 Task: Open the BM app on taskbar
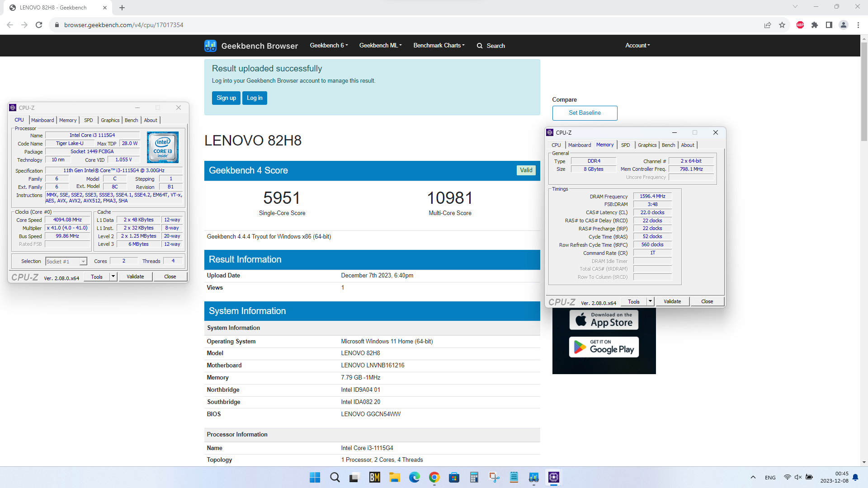click(x=375, y=477)
